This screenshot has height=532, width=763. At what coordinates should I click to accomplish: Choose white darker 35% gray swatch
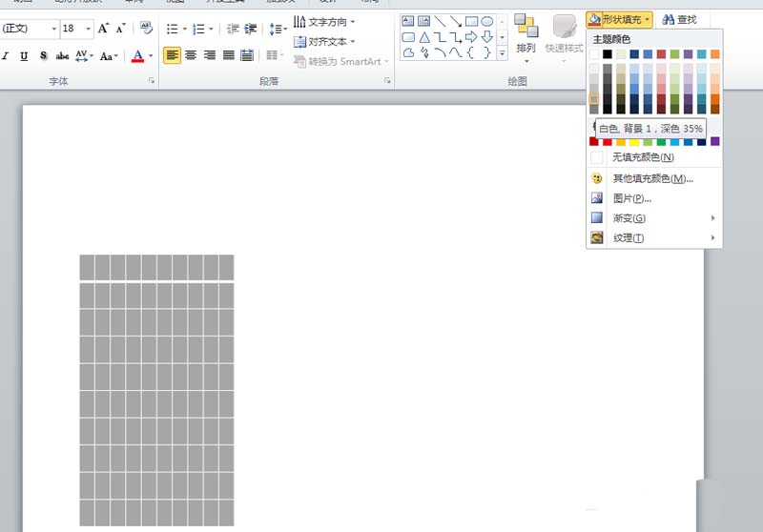(x=594, y=99)
